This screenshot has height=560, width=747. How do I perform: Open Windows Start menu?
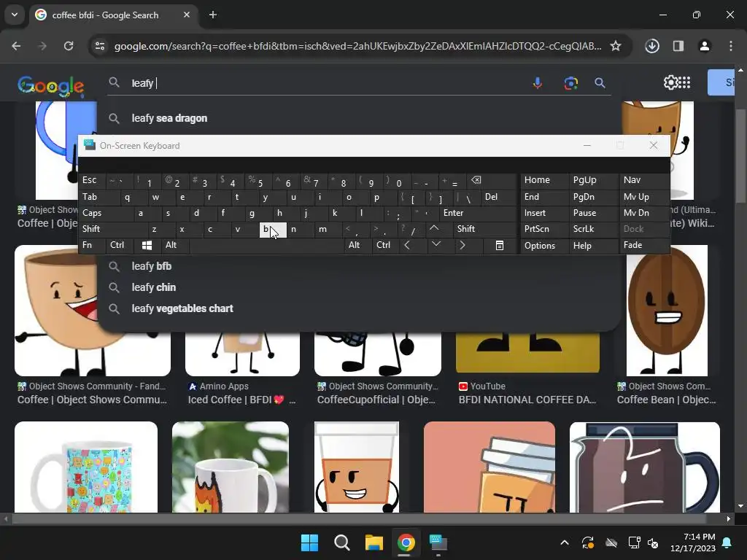(x=309, y=542)
